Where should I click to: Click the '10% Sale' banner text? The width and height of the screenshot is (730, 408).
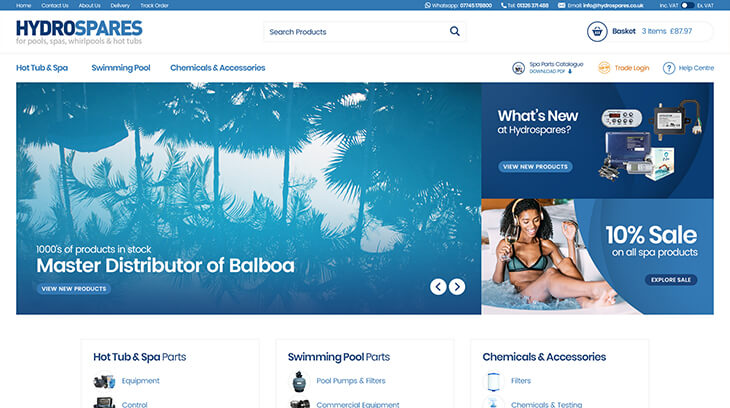[651, 235]
